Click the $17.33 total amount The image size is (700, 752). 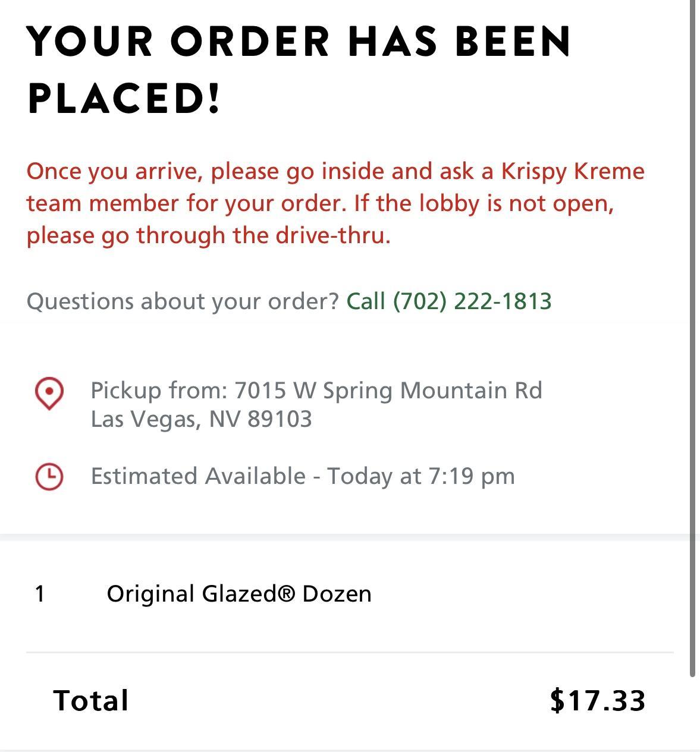point(597,700)
